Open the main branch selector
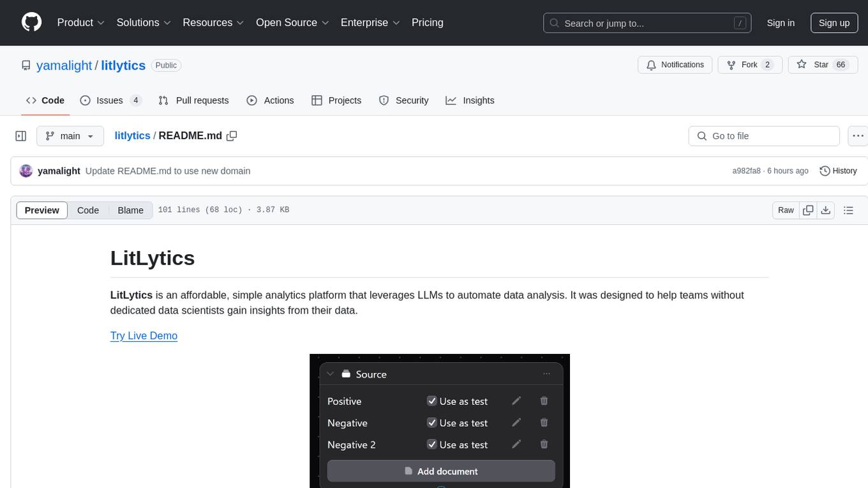Image resolution: width=868 pixels, height=488 pixels. coord(70,136)
